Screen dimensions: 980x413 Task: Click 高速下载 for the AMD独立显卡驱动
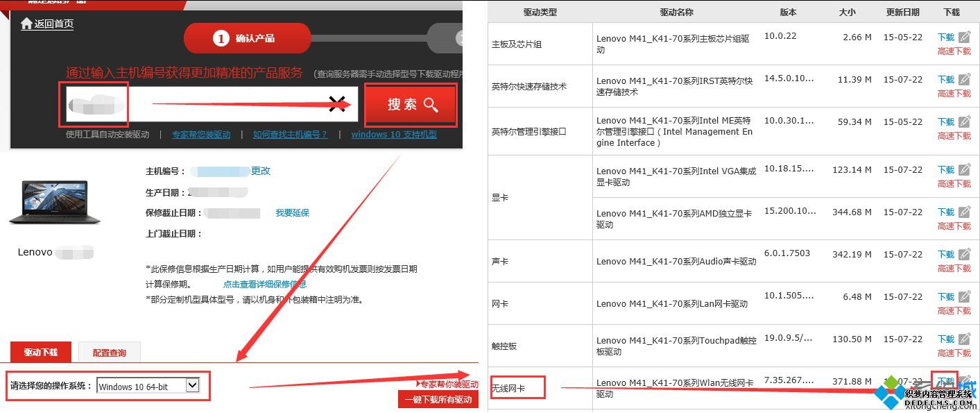coord(954,226)
